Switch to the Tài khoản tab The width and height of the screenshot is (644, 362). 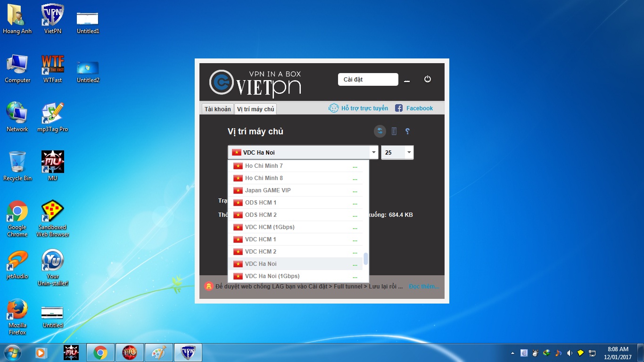coord(217,109)
